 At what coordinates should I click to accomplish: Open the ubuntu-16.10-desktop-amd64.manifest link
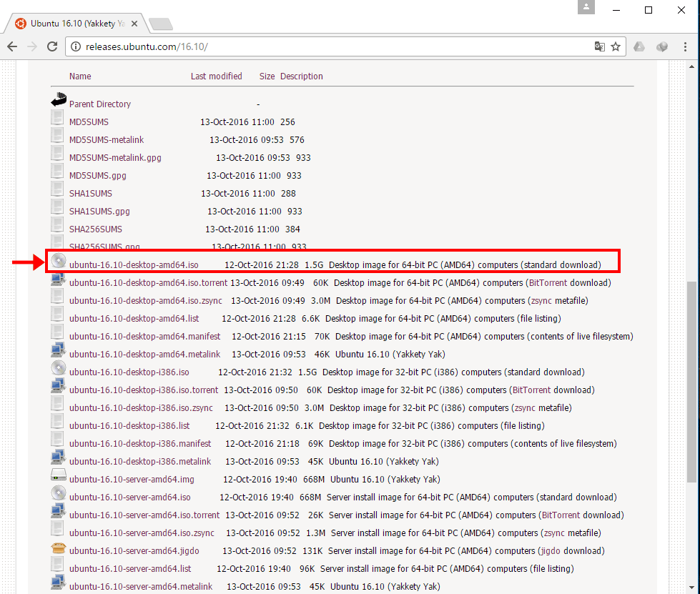click(x=144, y=336)
